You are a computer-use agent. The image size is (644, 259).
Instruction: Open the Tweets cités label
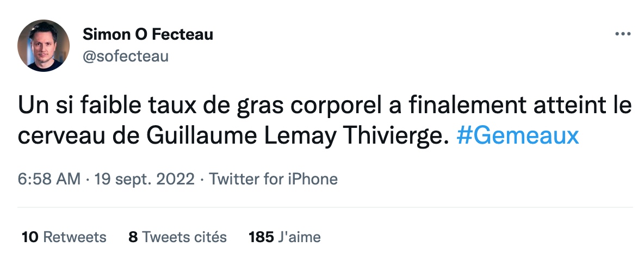pos(184,237)
